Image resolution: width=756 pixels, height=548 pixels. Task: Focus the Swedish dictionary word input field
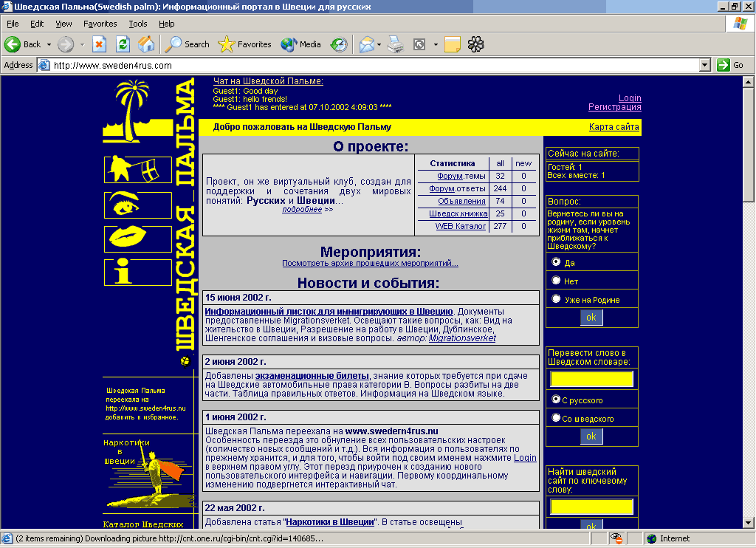591,379
